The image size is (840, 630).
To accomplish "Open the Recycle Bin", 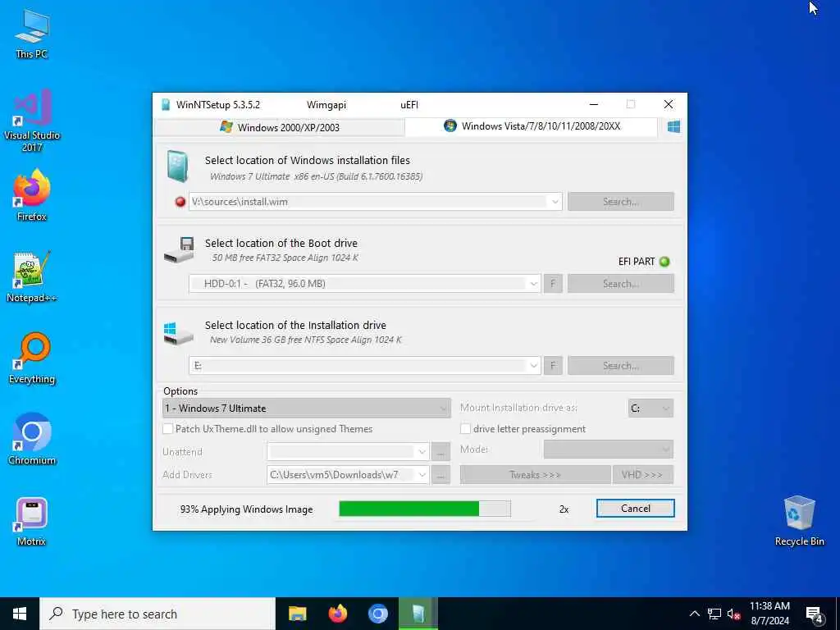I will pyautogui.click(x=799, y=521).
